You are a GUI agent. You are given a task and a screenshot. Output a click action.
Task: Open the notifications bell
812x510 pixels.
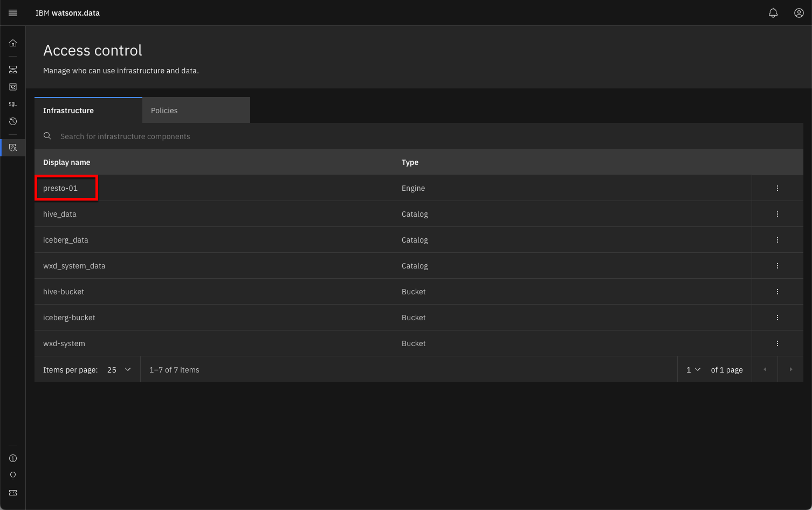pos(773,13)
